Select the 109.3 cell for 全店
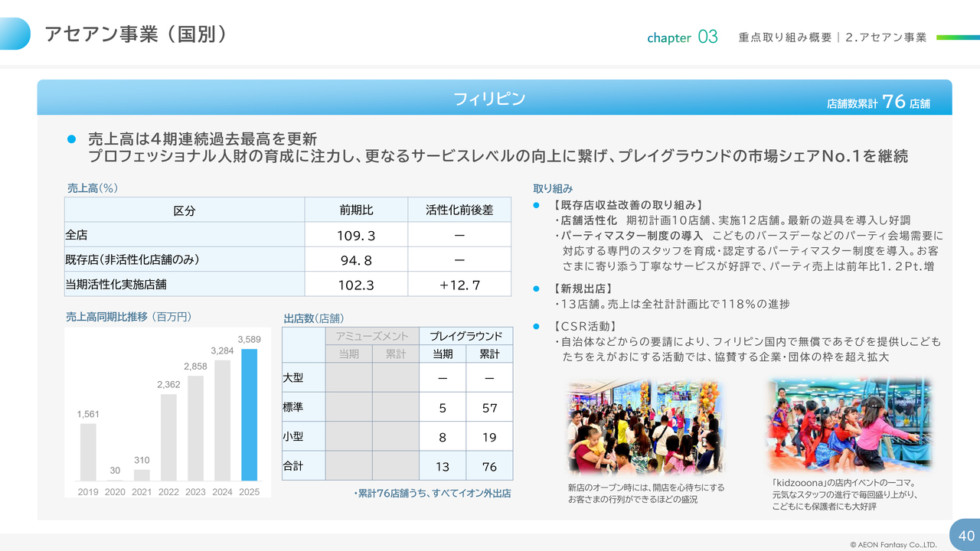This screenshot has height=551, width=980. point(356,235)
